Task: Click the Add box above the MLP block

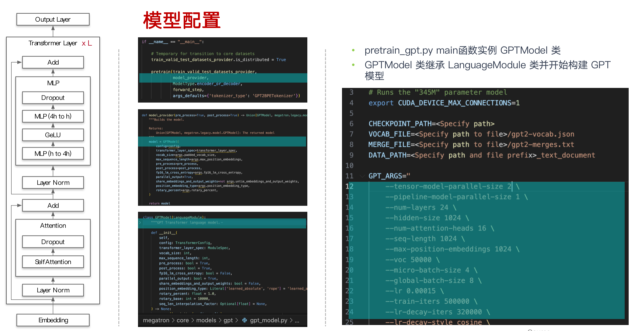Action: pyautogui.click(x=53, y=62)
